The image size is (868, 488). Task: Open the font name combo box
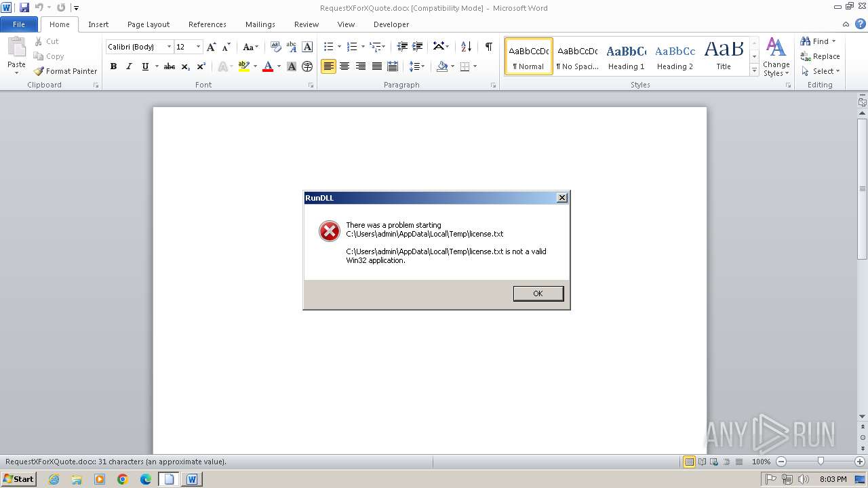coord(139,47)
